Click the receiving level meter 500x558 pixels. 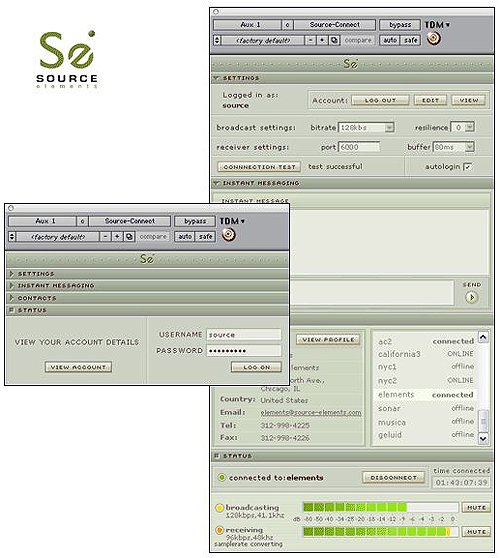coord(380,532)
